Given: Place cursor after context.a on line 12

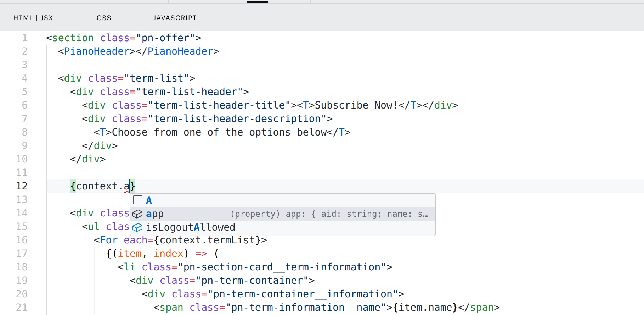Looking at the screenshot, I should click(x=130, y=186).
